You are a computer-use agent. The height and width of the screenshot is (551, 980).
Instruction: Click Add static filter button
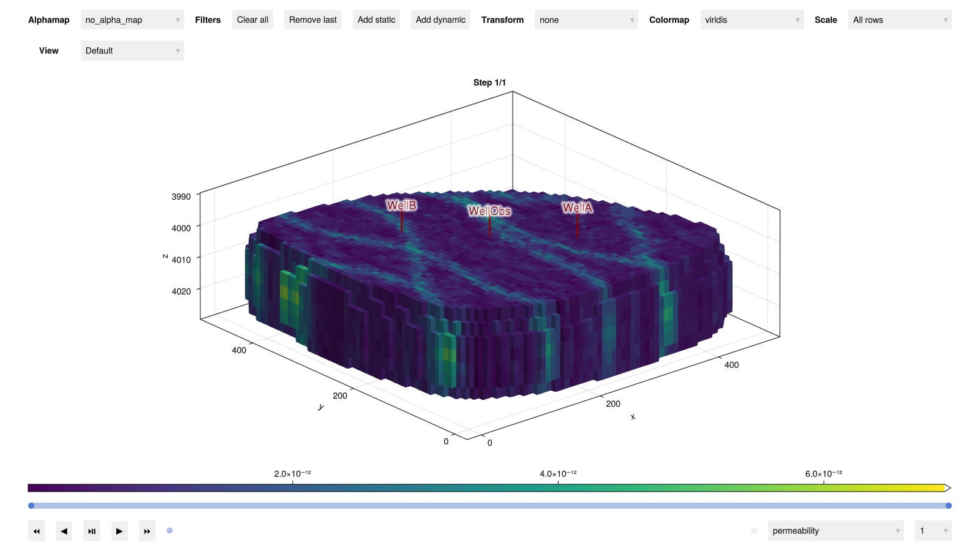376,20
